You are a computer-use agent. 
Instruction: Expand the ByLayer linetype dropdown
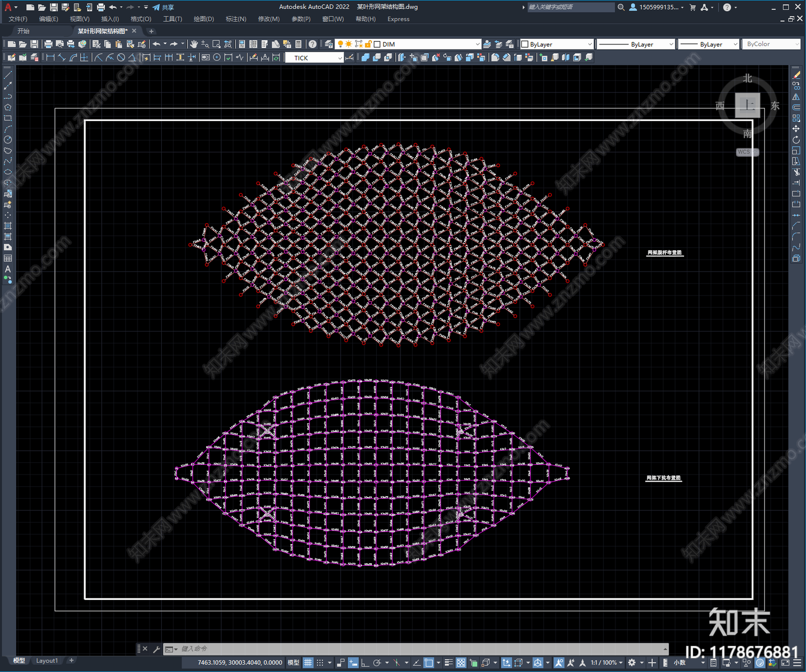click(x=670, y=44)
